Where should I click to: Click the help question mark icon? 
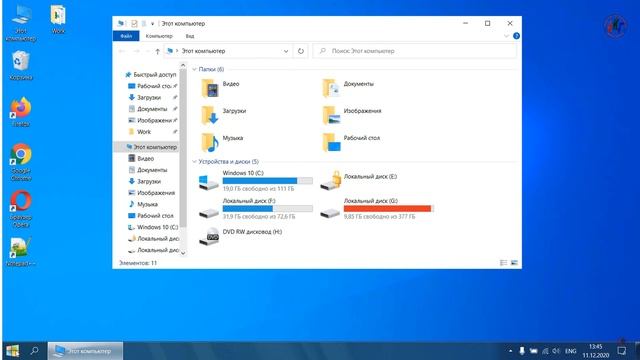click(516, 36)
